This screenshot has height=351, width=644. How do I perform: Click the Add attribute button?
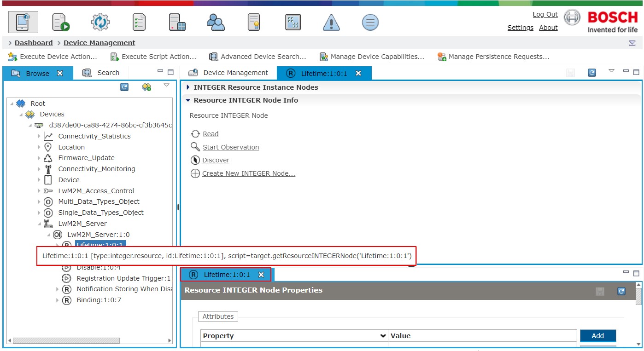[x=598, y=336]
